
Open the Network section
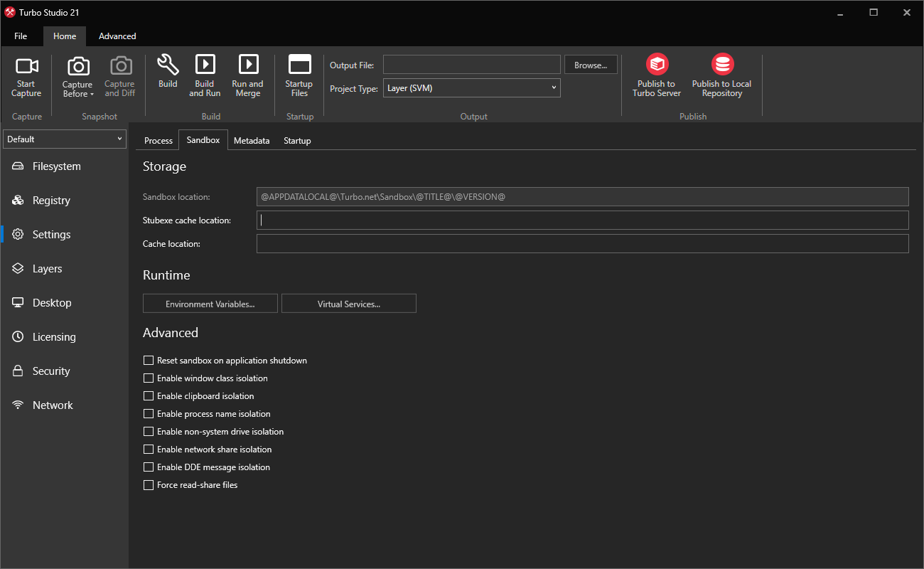point(53,405)
